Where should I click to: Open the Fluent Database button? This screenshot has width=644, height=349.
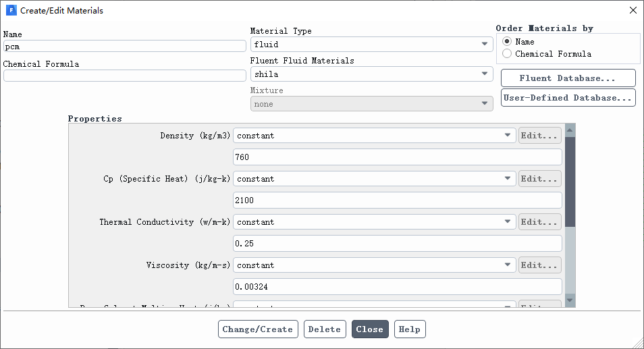coord(568,78)
